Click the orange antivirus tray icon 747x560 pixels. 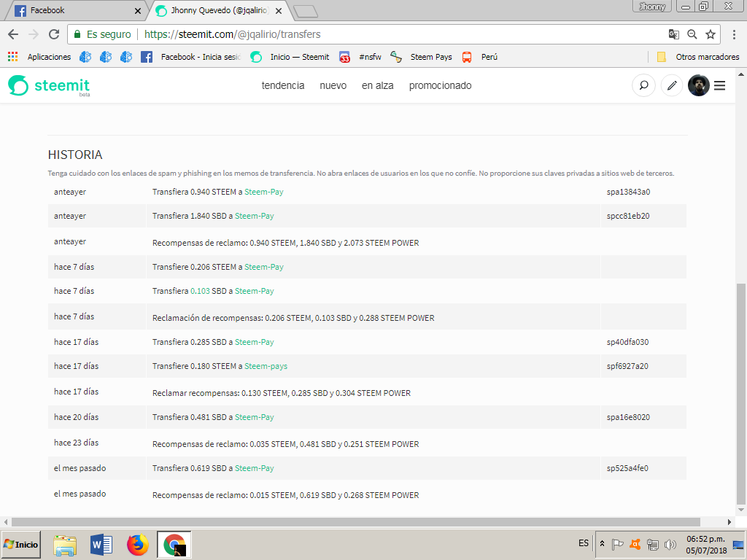point(635,544)
